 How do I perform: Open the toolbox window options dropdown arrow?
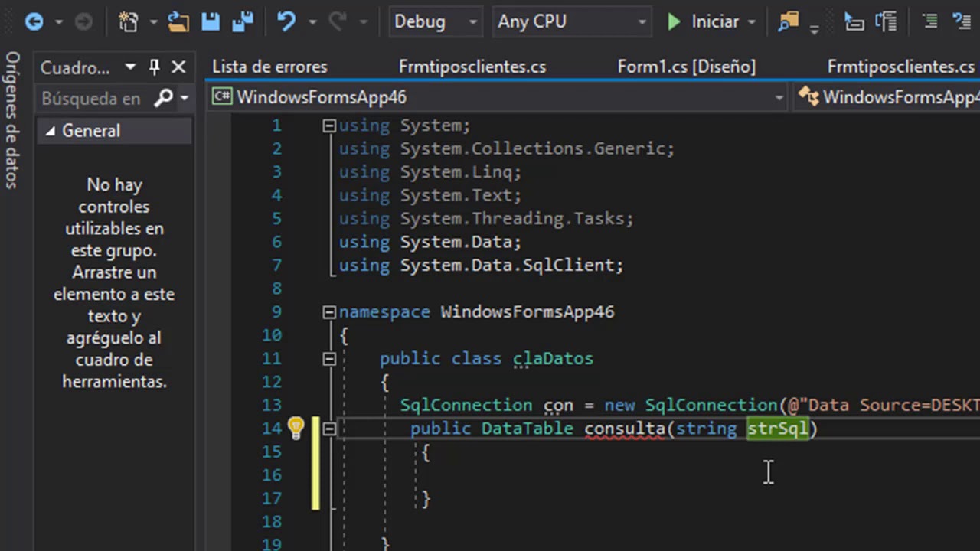coord(130,67)
